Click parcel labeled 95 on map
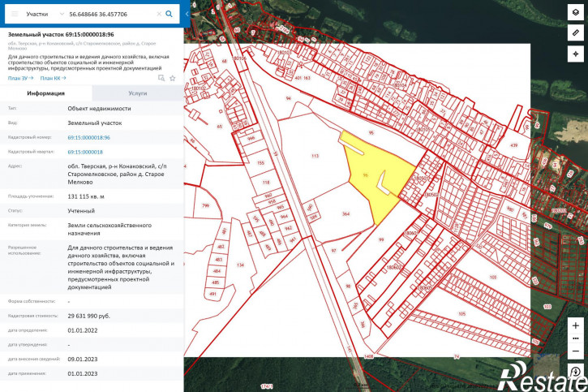Screen dimensions: 588x392 pos(371,133)
